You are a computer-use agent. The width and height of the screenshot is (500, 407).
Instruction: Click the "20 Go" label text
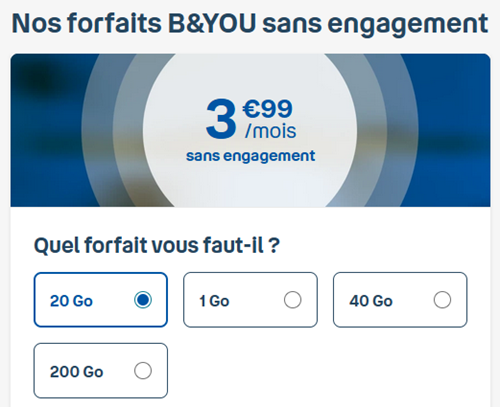click(x=71, y=301)
